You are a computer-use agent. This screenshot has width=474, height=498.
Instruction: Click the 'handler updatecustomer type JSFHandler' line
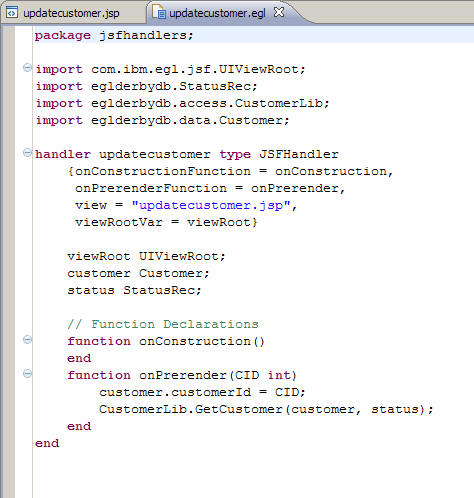[x=187, y=155]
